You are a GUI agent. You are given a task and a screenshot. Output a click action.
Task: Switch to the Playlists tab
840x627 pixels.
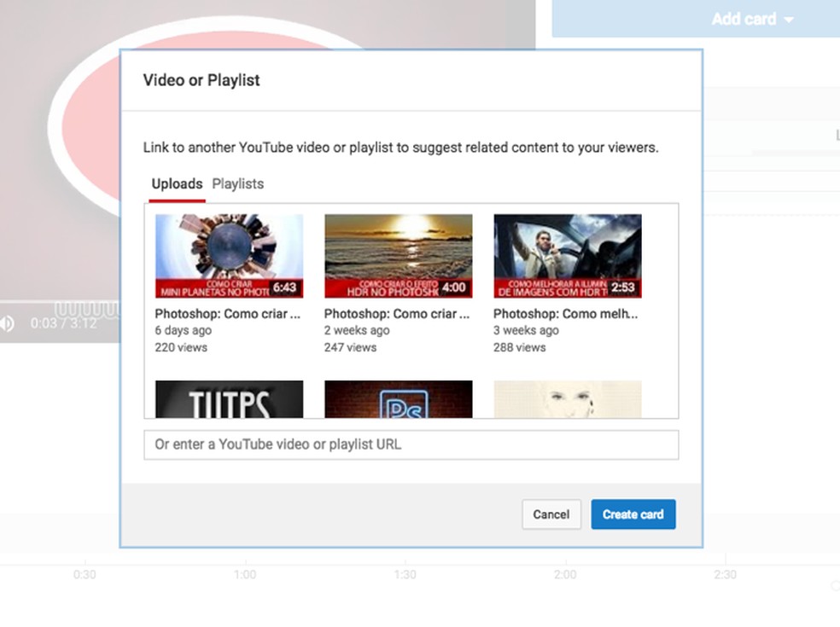pyautogui.click(x=237, y=184)
